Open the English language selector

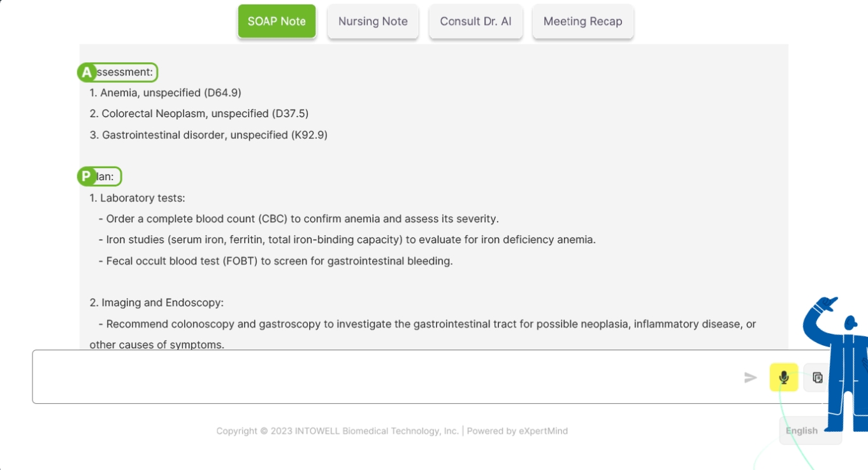click(802, 431)
